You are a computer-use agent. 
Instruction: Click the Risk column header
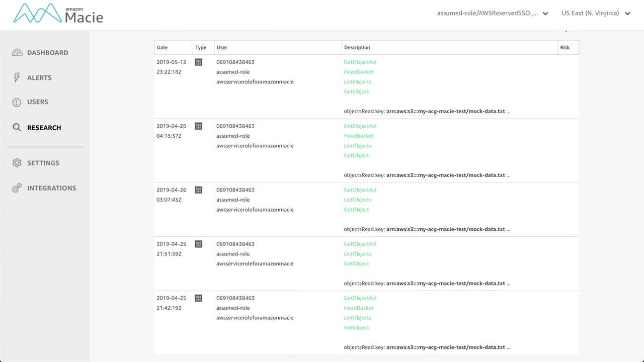[x=565, y=48]
